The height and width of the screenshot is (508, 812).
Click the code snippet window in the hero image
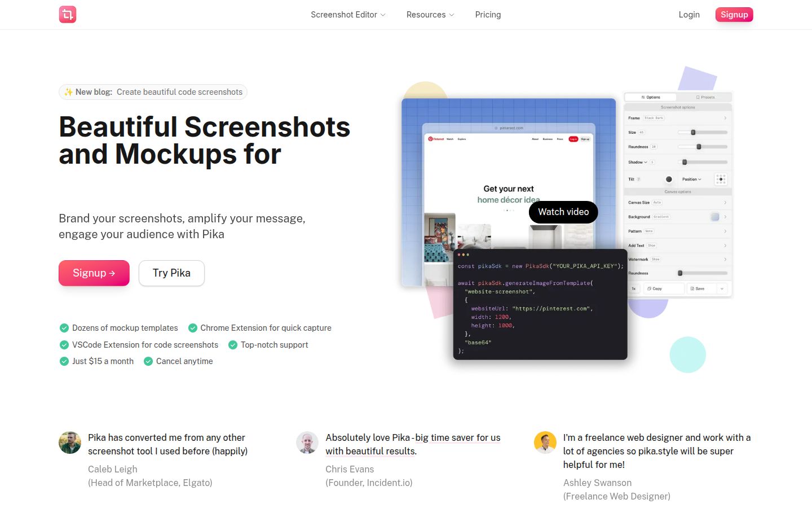pyautogui.click(x=540, y=304)
